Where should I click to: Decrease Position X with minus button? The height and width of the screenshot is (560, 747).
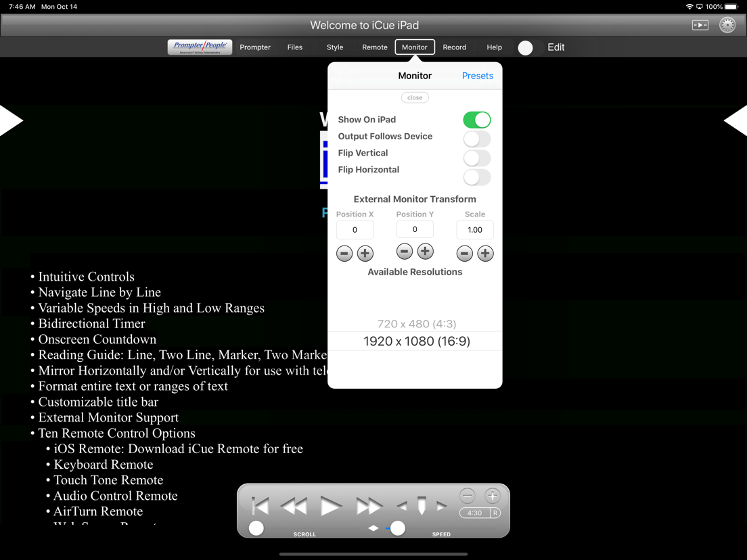(x=344, y=254)
